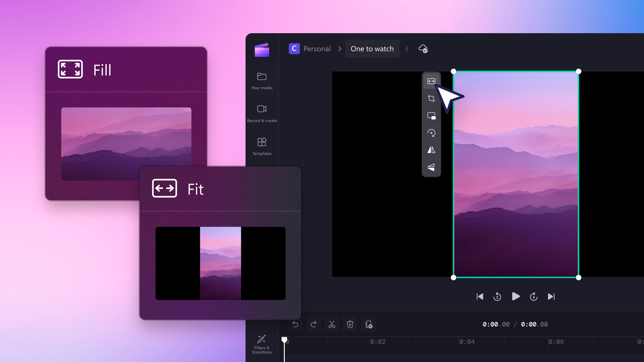The image size is (644, 362).
Task: Click the duplicate/copy clip button
Action: click(x=369, y=324)
